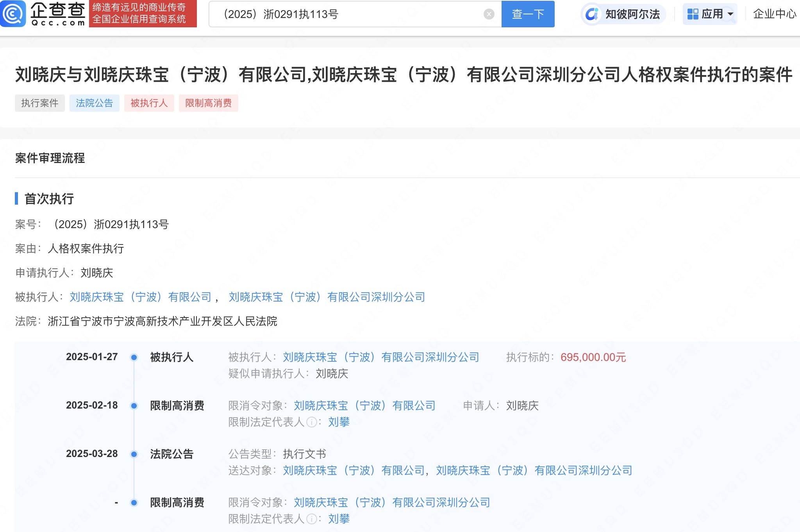Click the Qcc logo icon
Viewport: 800px width, 532px height.
tap(13, 14)
